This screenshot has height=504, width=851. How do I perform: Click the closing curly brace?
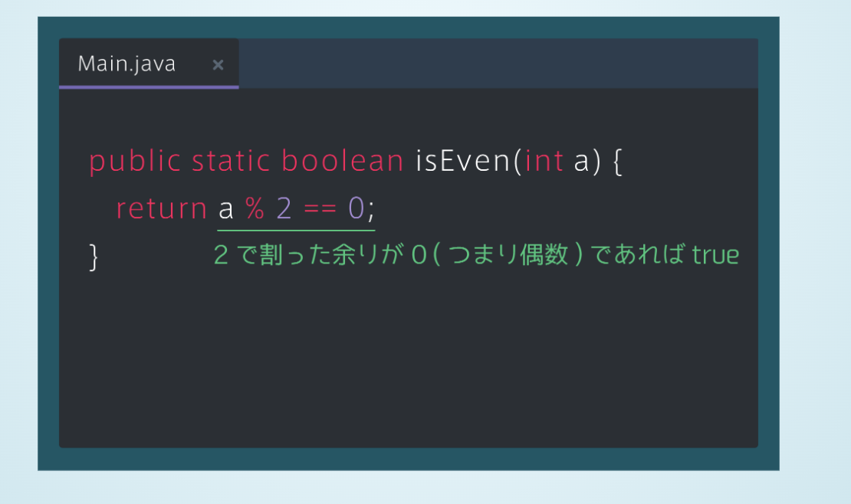94,257
